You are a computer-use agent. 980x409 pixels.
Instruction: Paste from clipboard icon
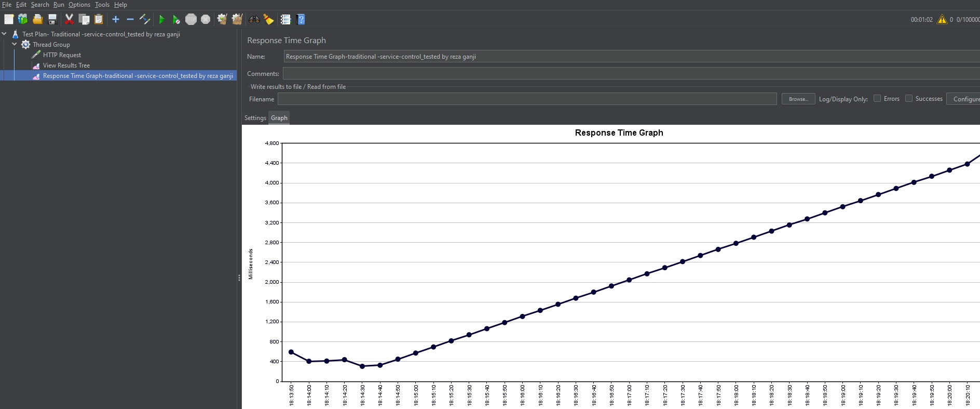click(x=99, y=19)
